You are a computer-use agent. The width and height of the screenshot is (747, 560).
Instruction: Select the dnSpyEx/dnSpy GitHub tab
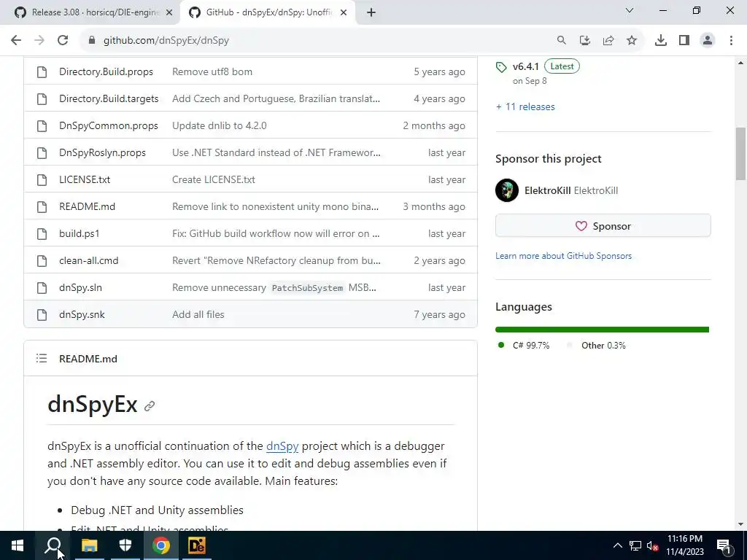click(x=267, y=12)
